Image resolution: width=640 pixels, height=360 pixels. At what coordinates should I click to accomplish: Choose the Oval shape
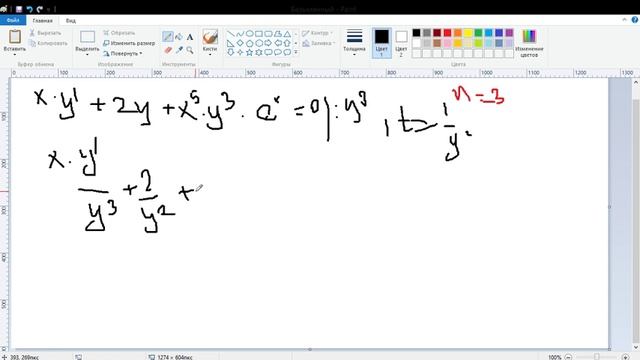click(x=249, y=34)
